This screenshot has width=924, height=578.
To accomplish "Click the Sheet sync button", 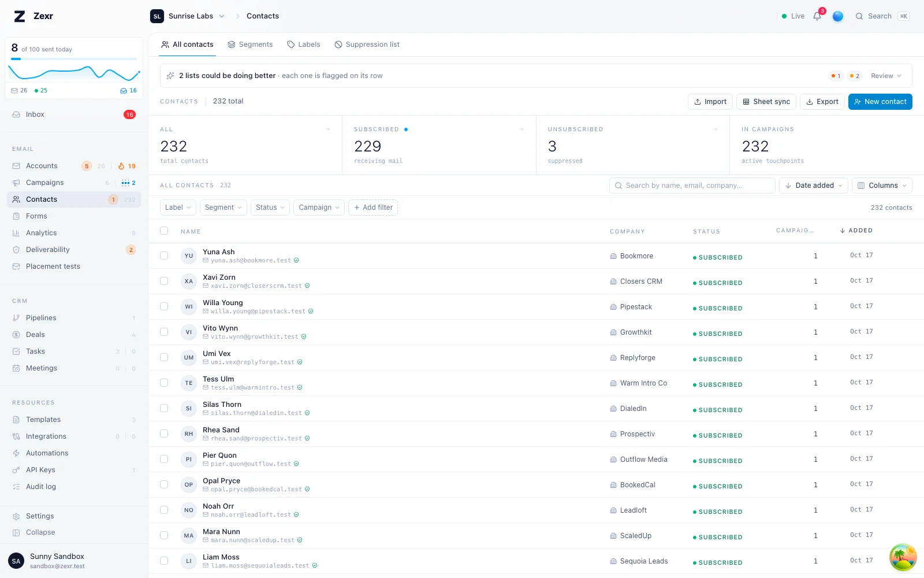I will 766,102.
